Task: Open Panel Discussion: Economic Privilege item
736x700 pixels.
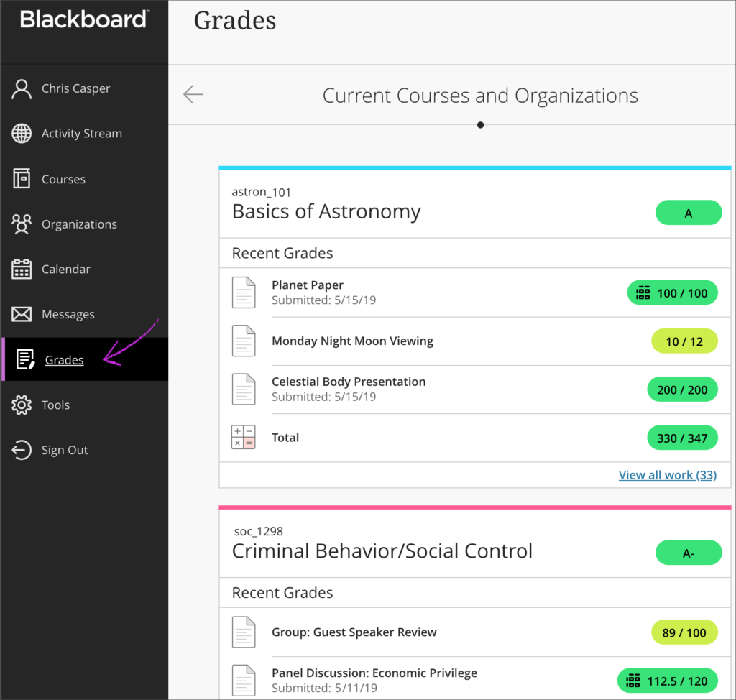Action: point(374,673)
